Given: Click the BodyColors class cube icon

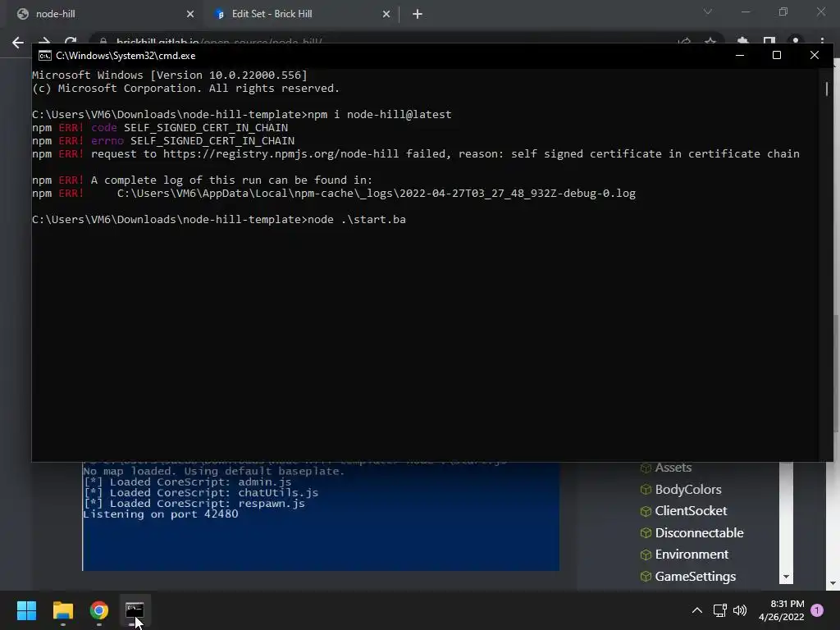Looking at the screenshot, I should pos(646,490).
